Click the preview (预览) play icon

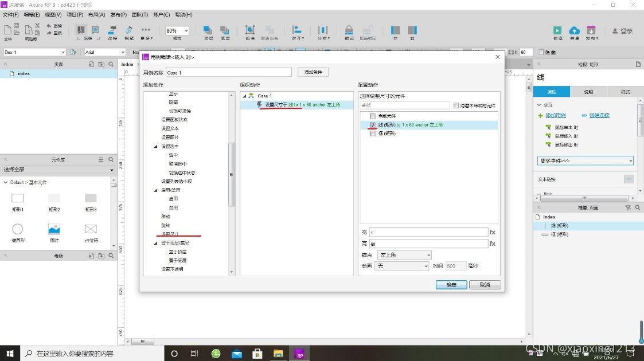[x=557, y=30]
